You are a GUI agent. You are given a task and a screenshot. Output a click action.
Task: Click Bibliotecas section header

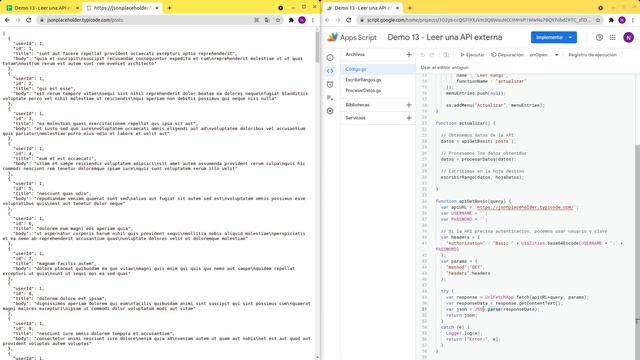coord(357,105)
